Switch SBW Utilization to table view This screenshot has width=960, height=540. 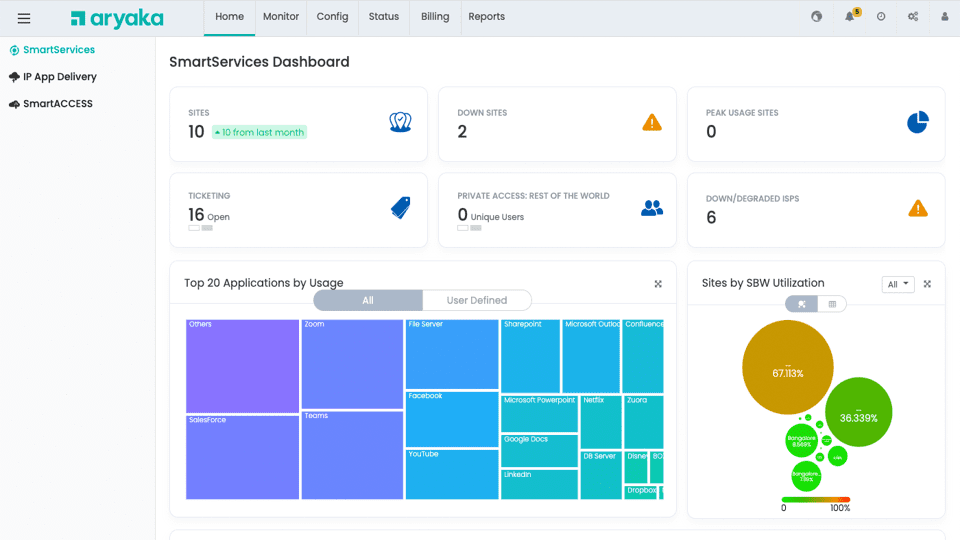click(832, 304)
